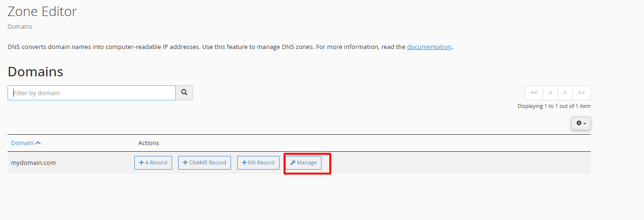644x220 pixels.
Task: Go to next page with > button
Action: pos(565,92)
